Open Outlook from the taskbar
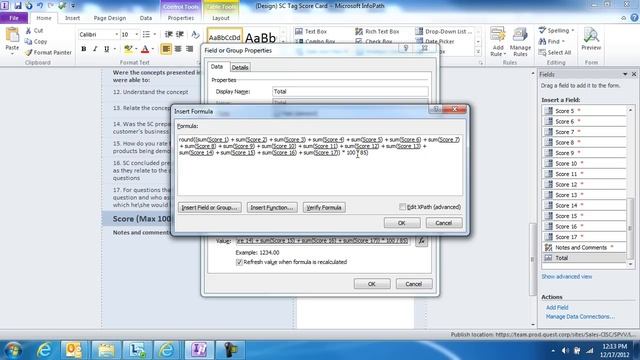Screen dimensions: 640x360 point(74,350)
